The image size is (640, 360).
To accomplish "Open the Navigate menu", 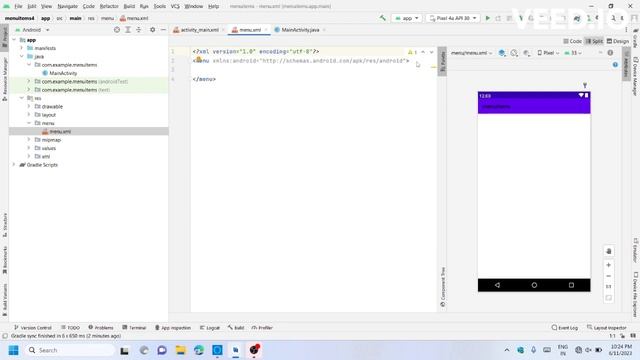I will click(x=67, y=6).
